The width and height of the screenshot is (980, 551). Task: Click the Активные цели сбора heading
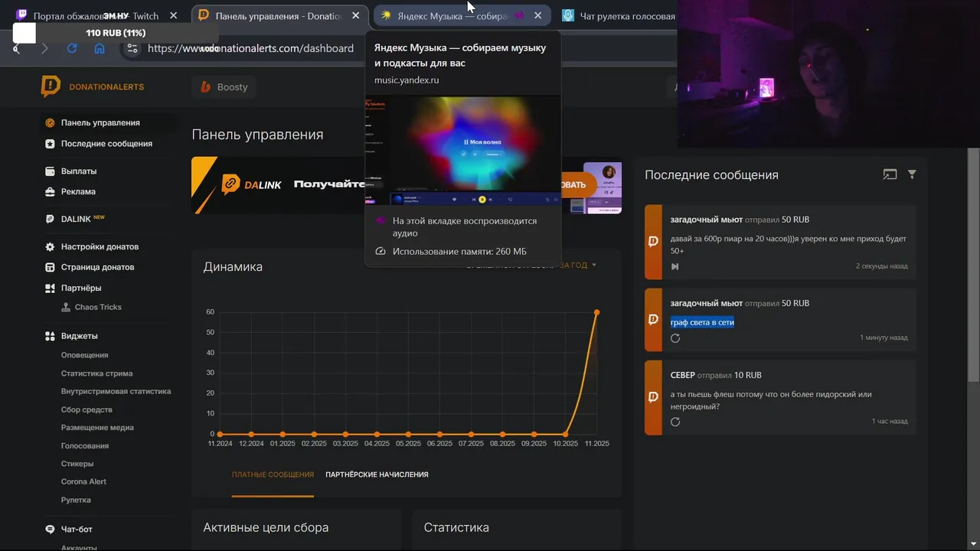[266, 527]
